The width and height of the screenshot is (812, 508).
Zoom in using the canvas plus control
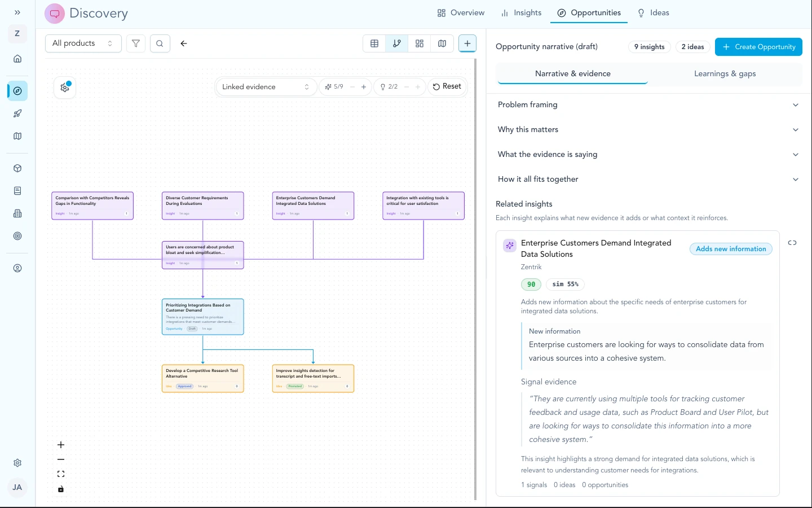[61, 445]
